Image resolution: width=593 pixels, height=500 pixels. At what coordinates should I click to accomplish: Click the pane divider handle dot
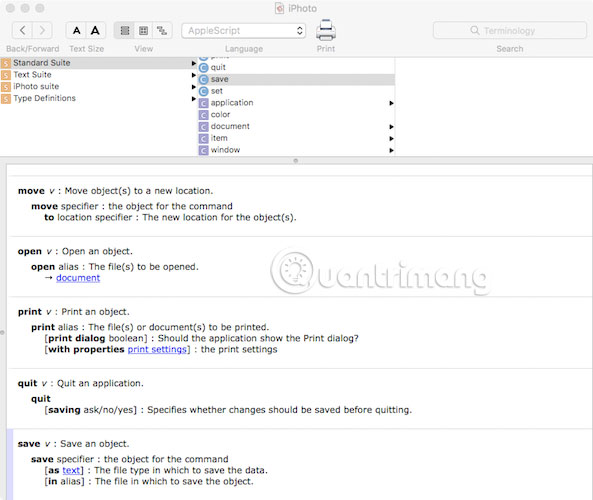[296, 161]
